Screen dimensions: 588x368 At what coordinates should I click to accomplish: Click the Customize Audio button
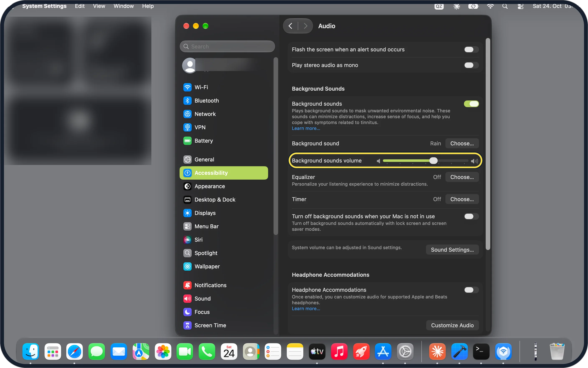[452, 325]
